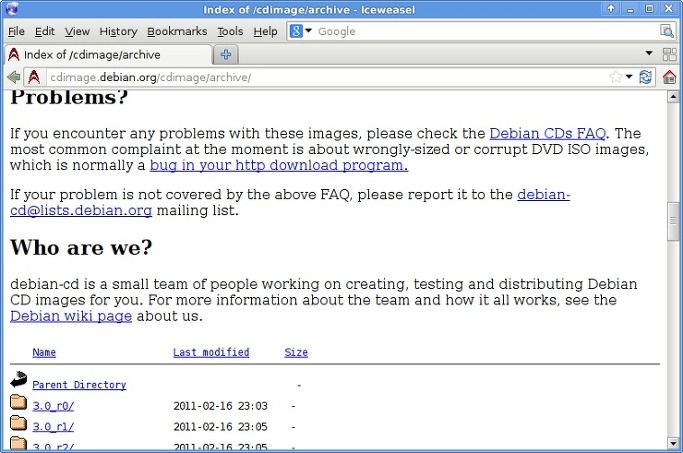Open the tab groups grid icon
Image resolution: width=683 pixels, height=453 pixels.
[669, 54]
